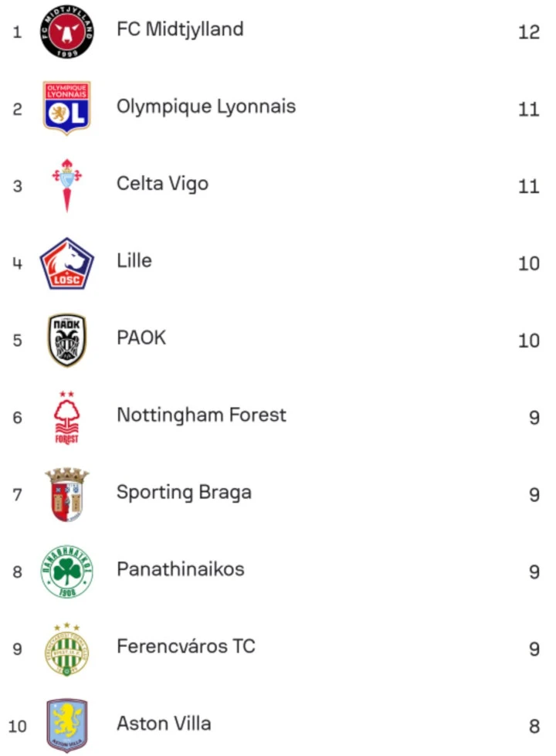Click the Aston Villa lion badge
This screenshot has width=556, height=756.
[66, 725]
